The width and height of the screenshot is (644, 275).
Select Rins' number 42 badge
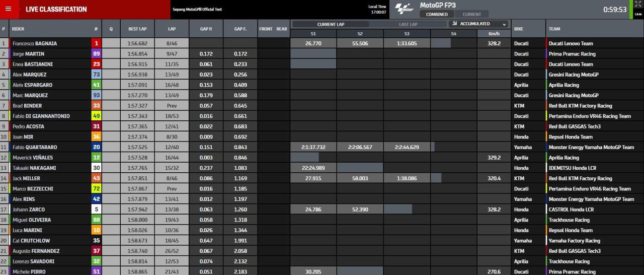click(96, 199)
